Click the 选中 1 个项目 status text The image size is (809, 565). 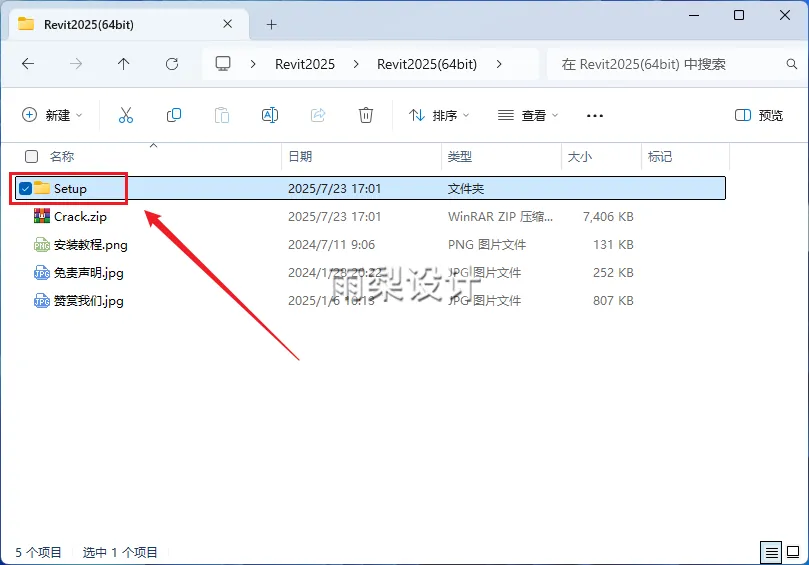pos(120,553)
